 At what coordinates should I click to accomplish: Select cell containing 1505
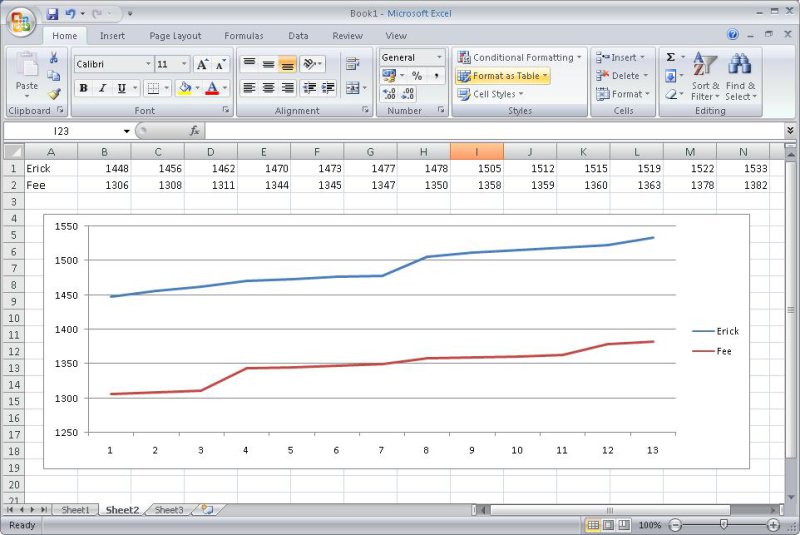(477, 168)
